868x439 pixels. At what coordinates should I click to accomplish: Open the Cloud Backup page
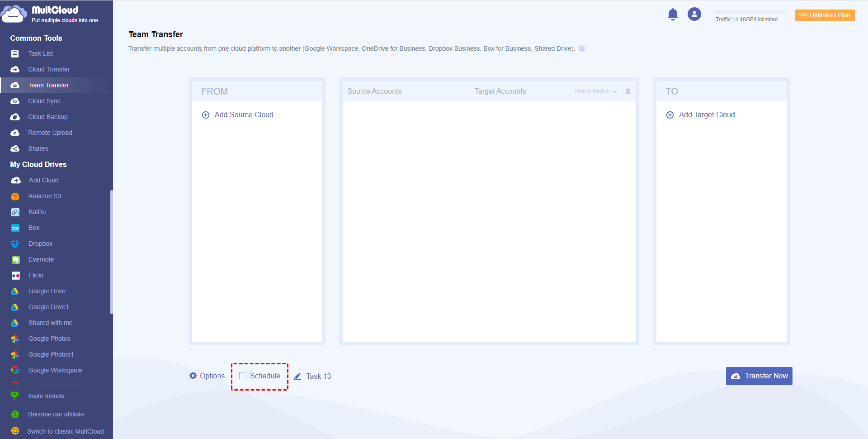(48, 117)
